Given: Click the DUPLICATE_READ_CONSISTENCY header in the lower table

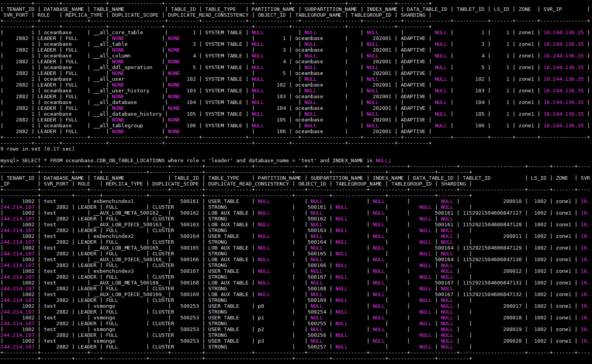Looking at the screenshot, I should click(x=249, y=184).
